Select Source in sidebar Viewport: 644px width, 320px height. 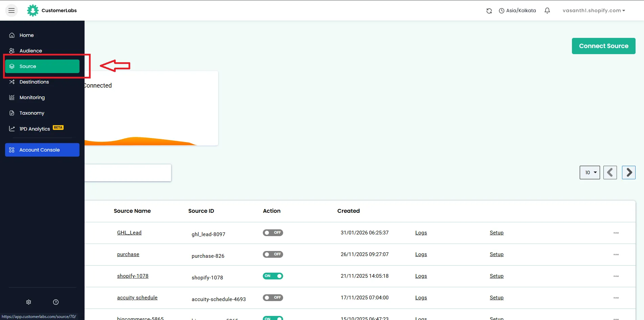(42, 66)
